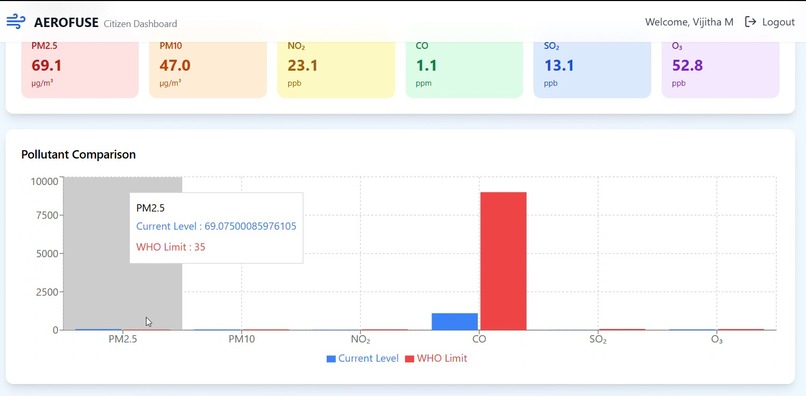This screenshot has width=806, height=396.
Task: Click the PM10 x-axis label
Action: coord(241,340)
